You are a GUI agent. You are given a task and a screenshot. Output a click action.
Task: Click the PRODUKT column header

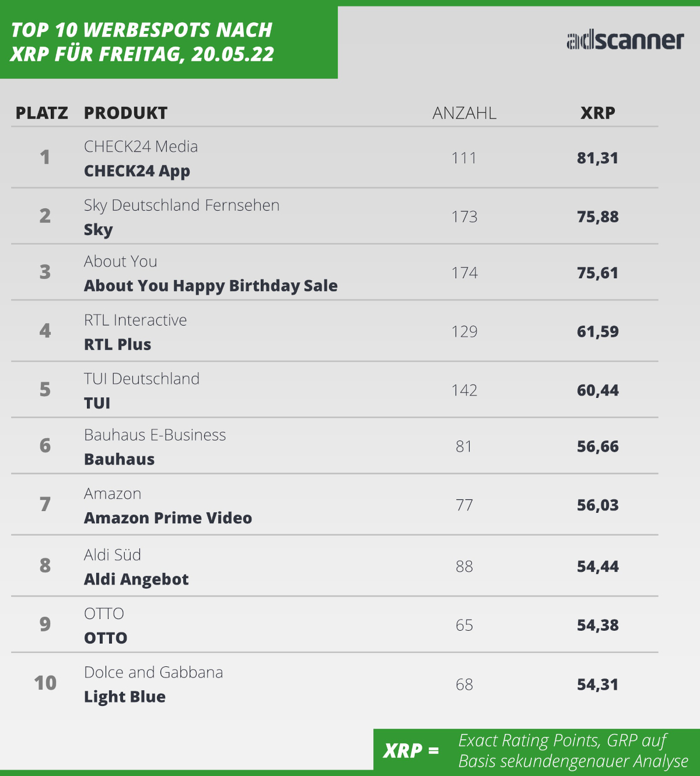click(x=125, y=113)
